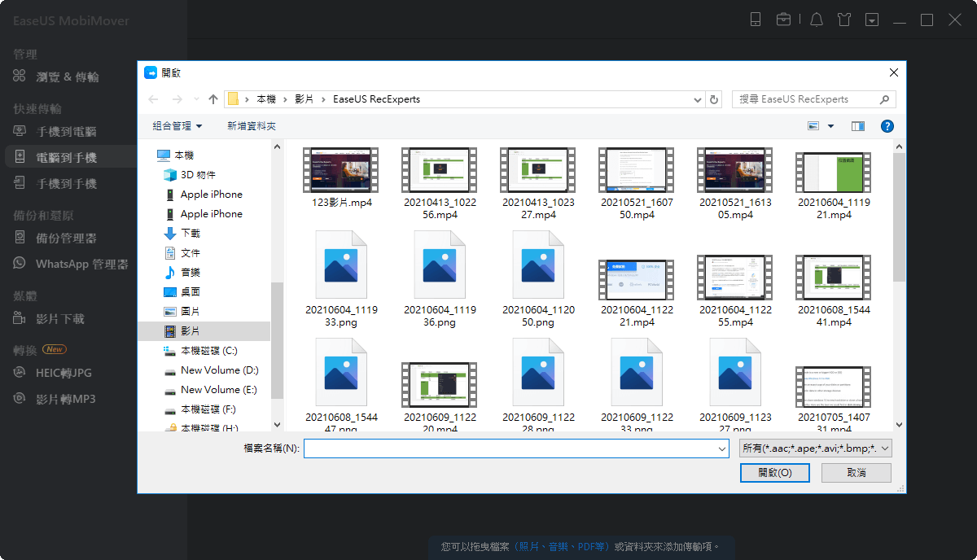
Task: Select first Apple iPhone in tree
Action: pos(211,195)
